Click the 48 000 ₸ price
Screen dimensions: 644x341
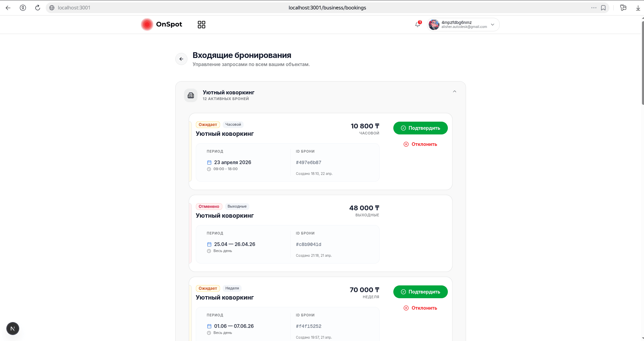tap(364, 208)
